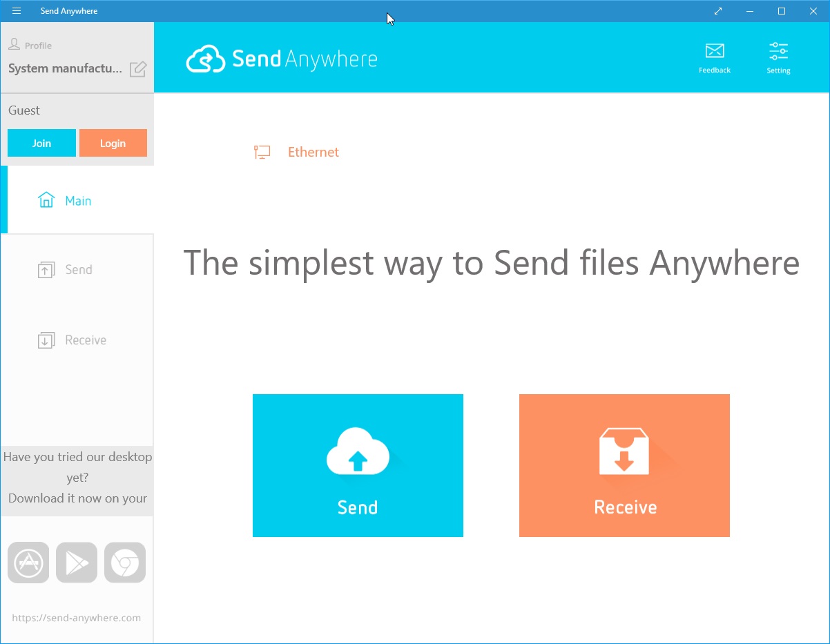Viewport: 830px width, 644px height.
Task: Open the send-anywhere.com link
Action: click(x=77, y=618)
